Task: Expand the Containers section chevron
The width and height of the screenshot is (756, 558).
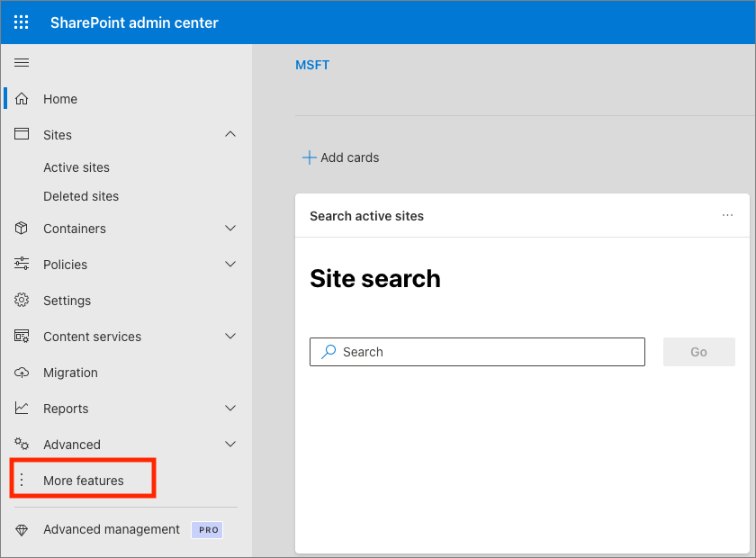Action: point(230,228)
